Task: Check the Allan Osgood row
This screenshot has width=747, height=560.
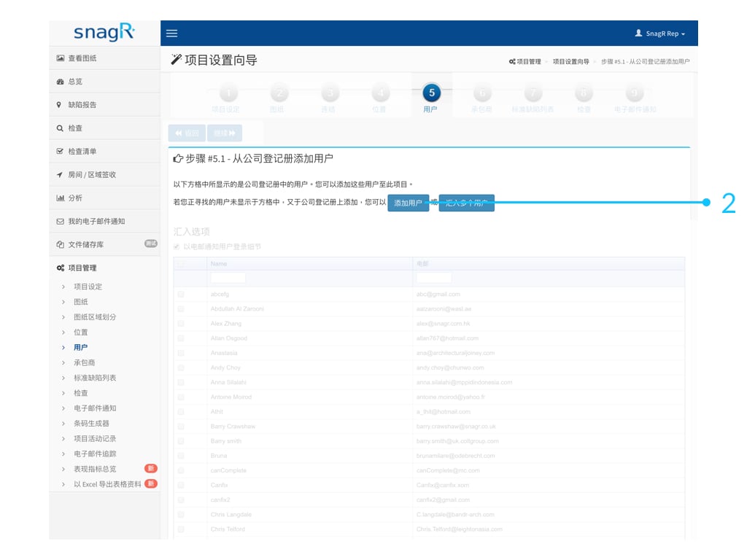Action: pos(181,338)
